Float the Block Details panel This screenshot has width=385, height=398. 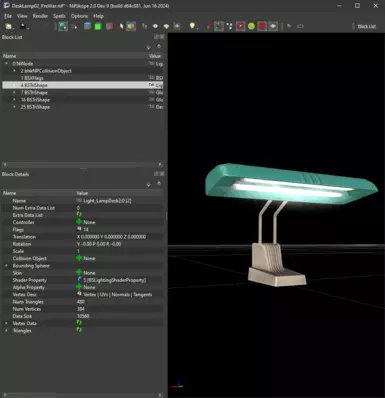156,174
